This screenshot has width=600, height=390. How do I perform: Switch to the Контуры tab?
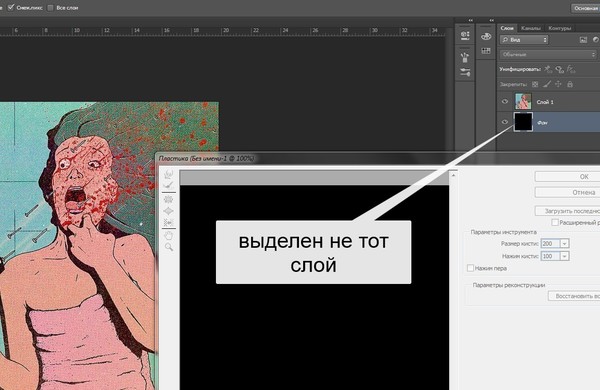[x=559, y=28]
